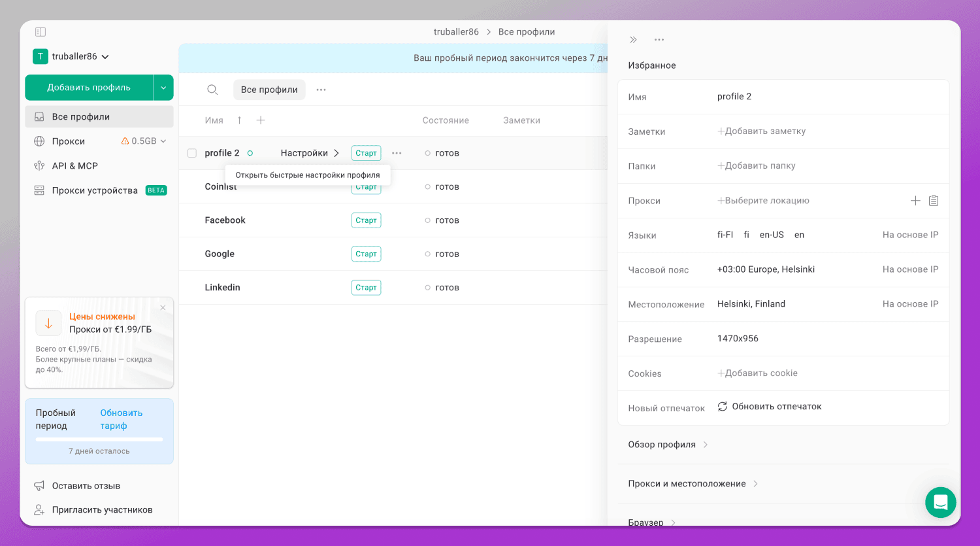The width and height of the screenshot is (980, 546).
Task: Click +Добавить заметку field
Action: (762, 131)
